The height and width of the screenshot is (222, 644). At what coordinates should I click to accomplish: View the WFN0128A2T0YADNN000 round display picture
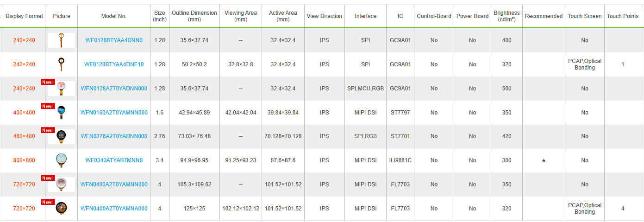coord(61,88)
